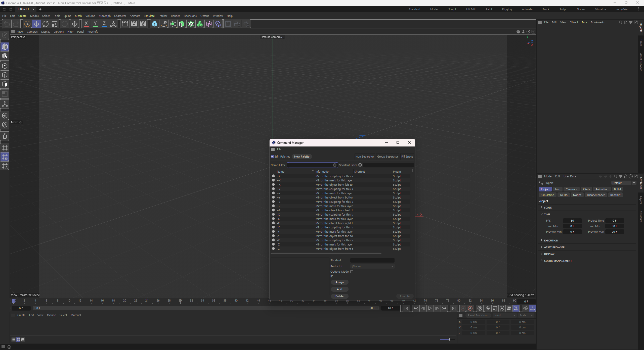Open the MoGraph menu

pyautogui.click(x=105, y=16)
